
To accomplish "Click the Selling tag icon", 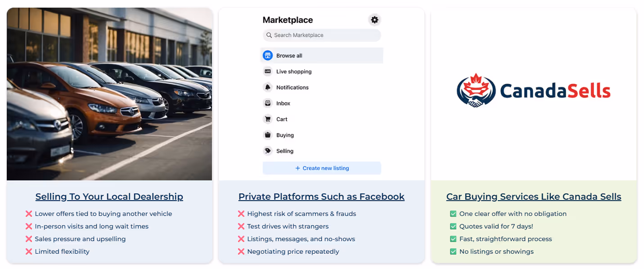I will pyautogui.click(x=268, y=151).
